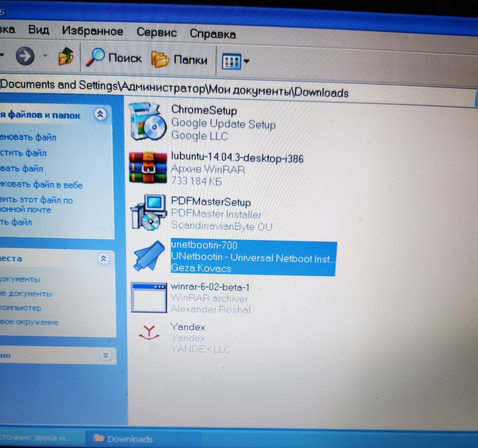The height and width of the screenshot is (448, 478).
Task: Click the Views grid icon
Action: click(231, 62)
